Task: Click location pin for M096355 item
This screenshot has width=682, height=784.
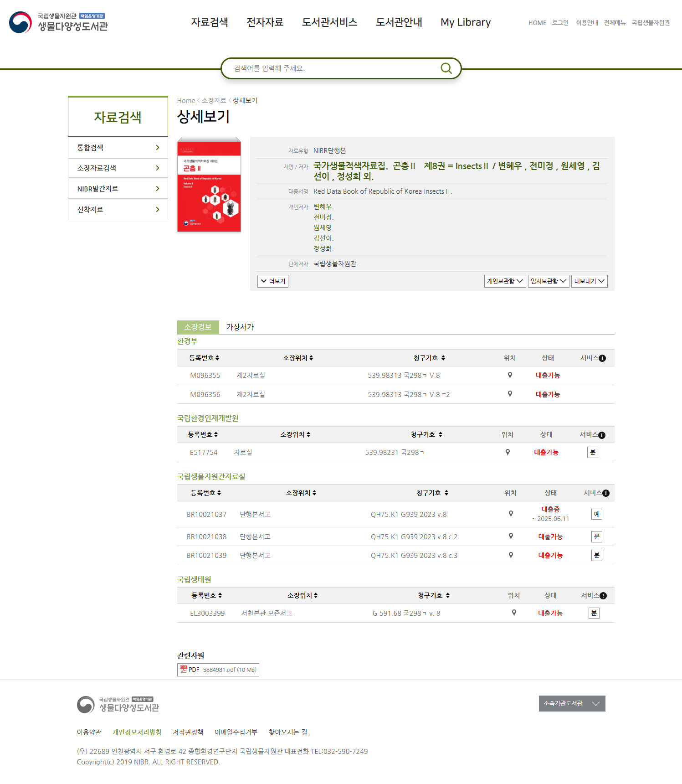Action: [x=510, y=375]
